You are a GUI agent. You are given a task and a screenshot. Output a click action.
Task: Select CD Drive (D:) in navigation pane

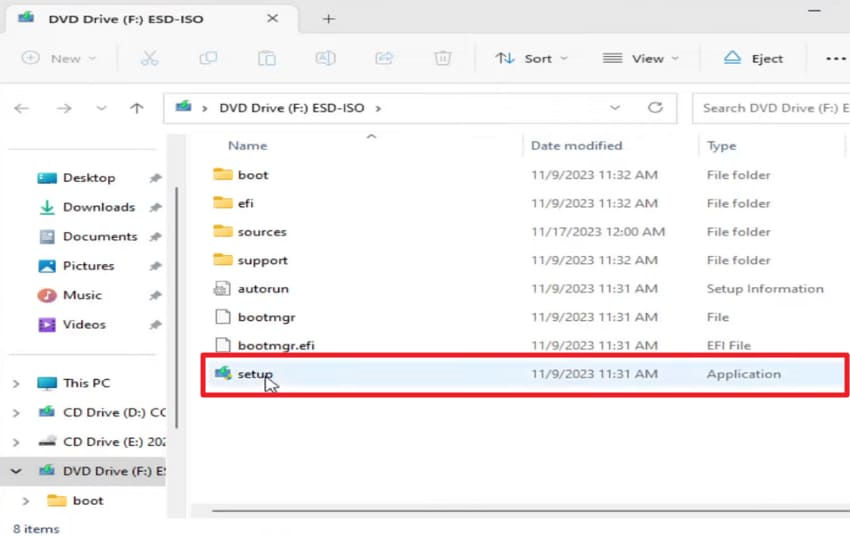[114, 412]
